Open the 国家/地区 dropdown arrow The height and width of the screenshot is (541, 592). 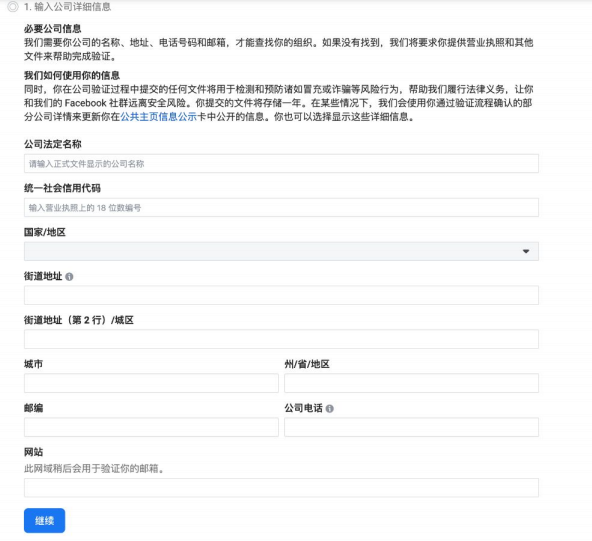coord(526,251)
